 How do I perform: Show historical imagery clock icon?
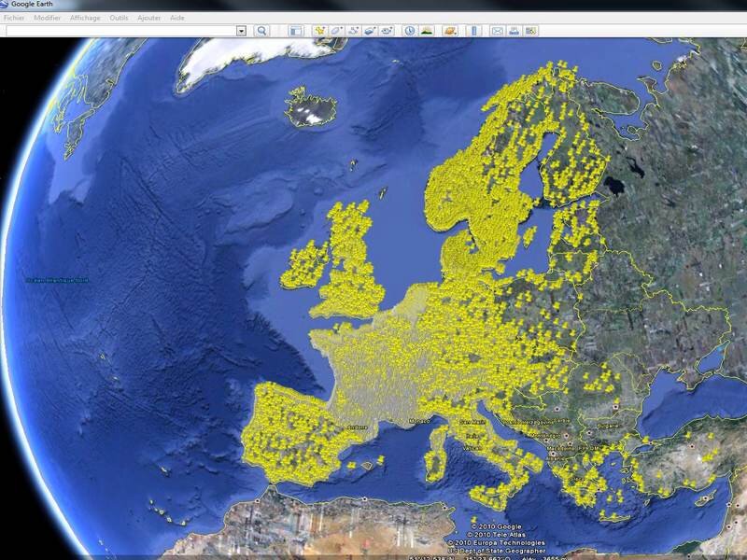click(x=409, y=31)
